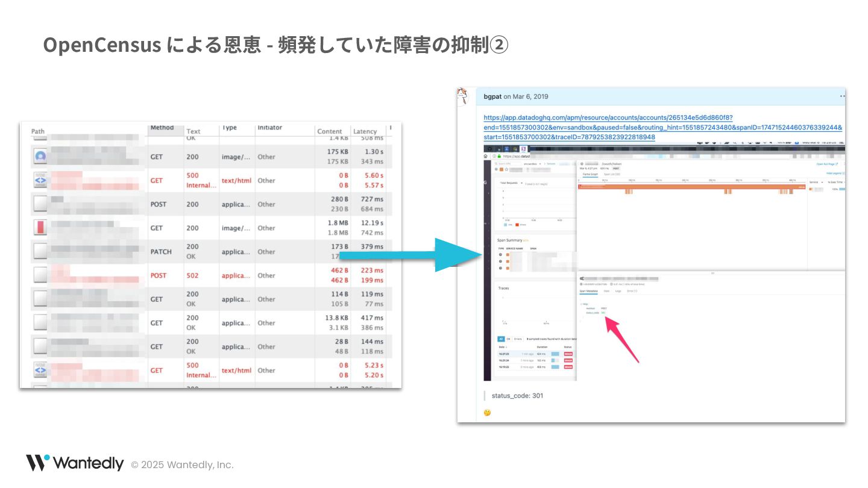Click the '1.8 MB' content value
868x488 pixels.
click(x=338, y=223)
